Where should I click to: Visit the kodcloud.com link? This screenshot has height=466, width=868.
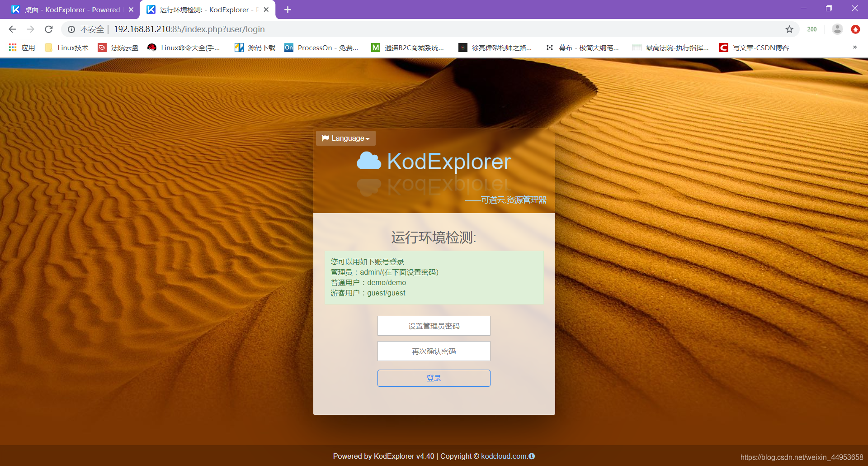[503, 456]
